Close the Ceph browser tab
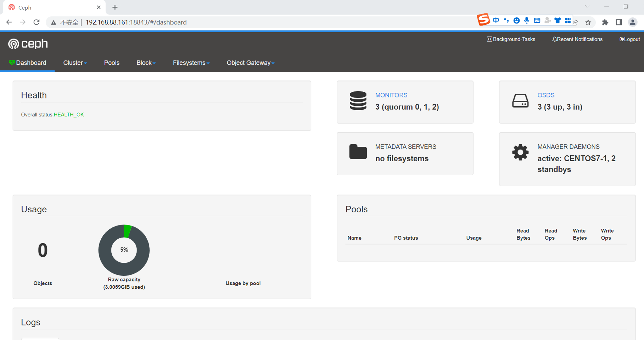 click(99, 7)
